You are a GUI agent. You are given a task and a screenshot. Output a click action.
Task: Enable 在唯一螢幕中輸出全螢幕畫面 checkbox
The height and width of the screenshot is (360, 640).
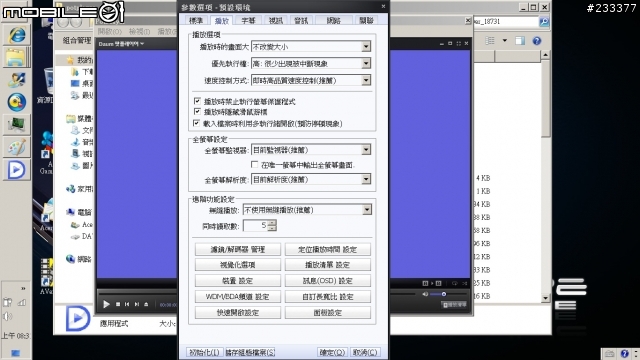(x=255, y=164)
